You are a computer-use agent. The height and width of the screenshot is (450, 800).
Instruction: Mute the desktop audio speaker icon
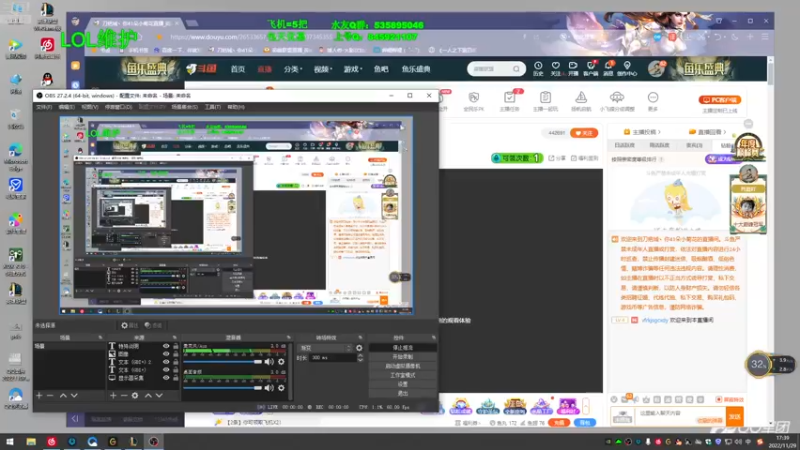(x=269, y=388)
